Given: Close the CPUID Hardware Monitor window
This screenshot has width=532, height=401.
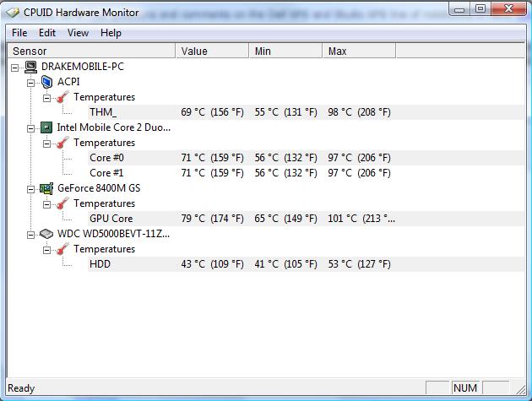Looking at the screenshot, I should [x=508, y=9].
